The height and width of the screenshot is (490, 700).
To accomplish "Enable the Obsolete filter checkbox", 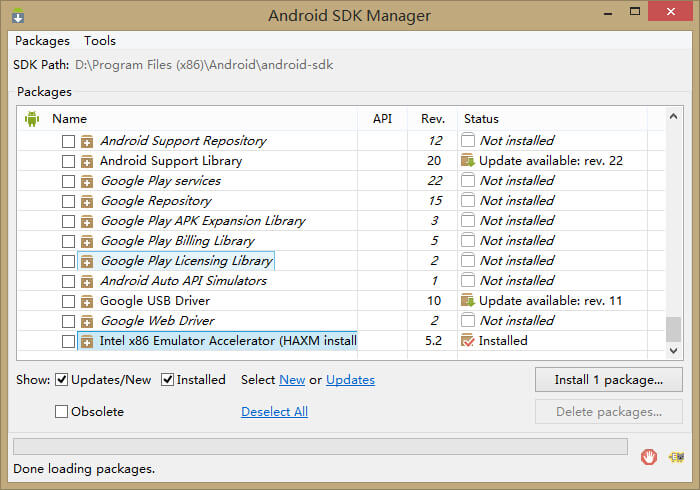I will click(x=62, y=411).
